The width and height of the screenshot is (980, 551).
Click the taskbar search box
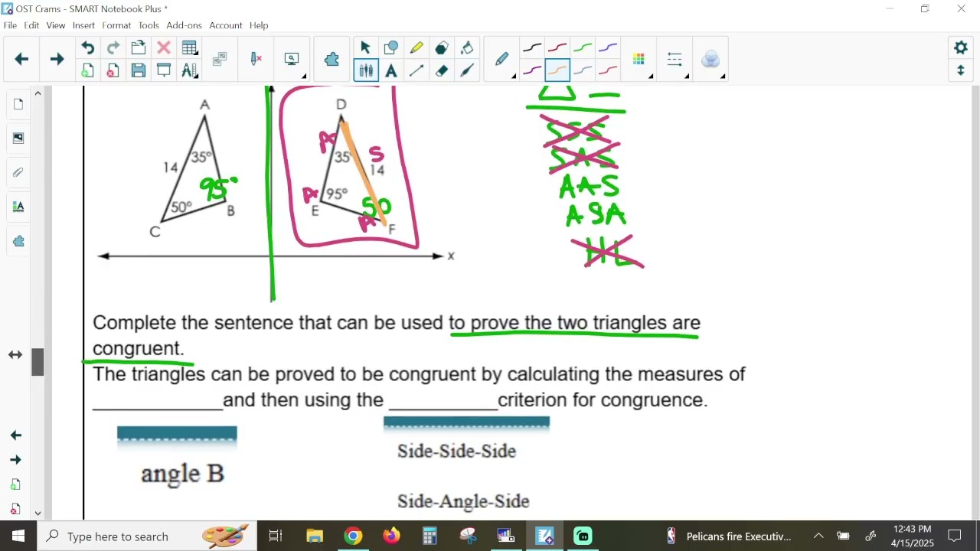click(147, 536)
